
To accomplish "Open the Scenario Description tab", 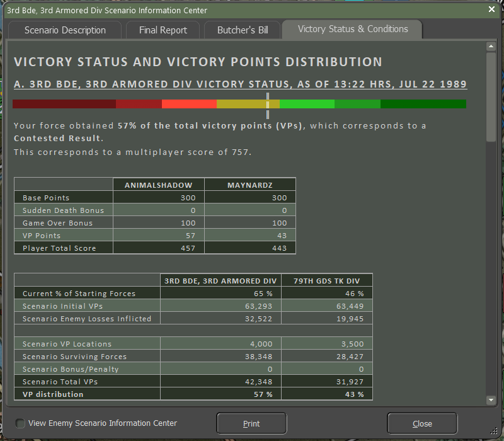I will [x=65, y=30].
